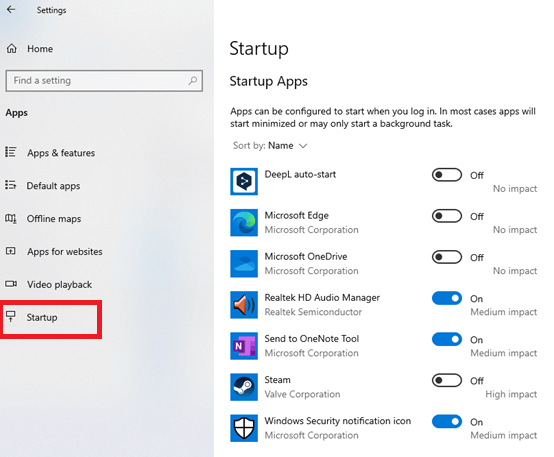Click Windows Security notification icon text
Viewport: 554px width, 457px height.
pyautogui.click(x=338, y=421)
